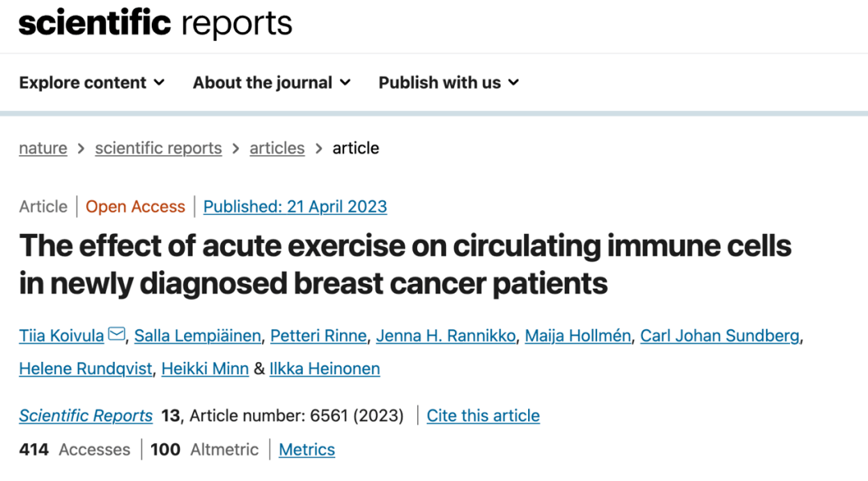View author Maija Hollmén information
Viewport: 868px width, 481px height.
578,335
